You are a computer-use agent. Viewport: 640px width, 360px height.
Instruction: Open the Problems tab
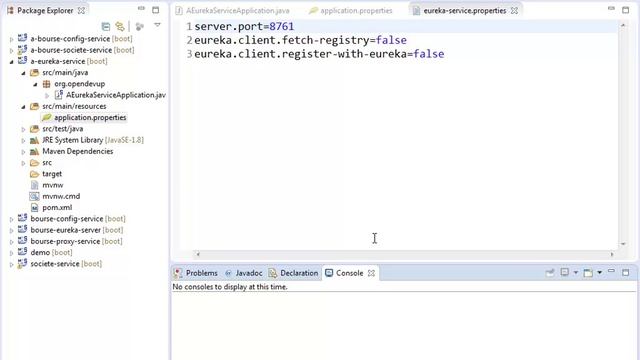196,273
